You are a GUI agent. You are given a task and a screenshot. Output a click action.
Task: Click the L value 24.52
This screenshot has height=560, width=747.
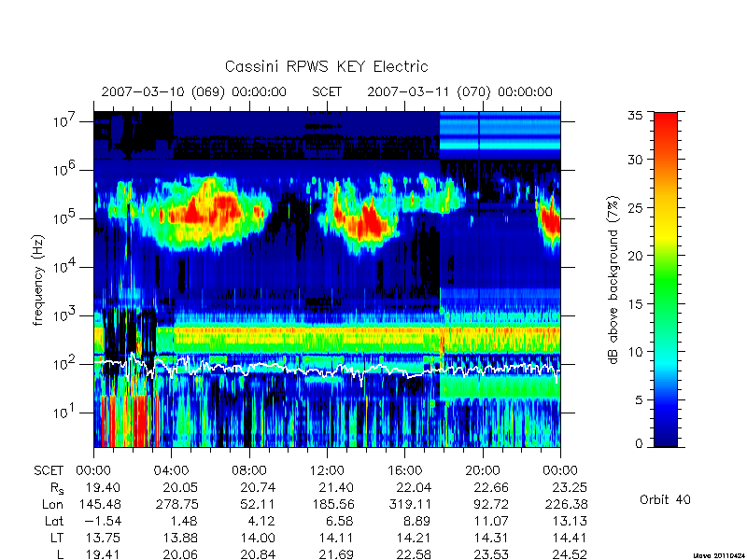pos(570,554)
